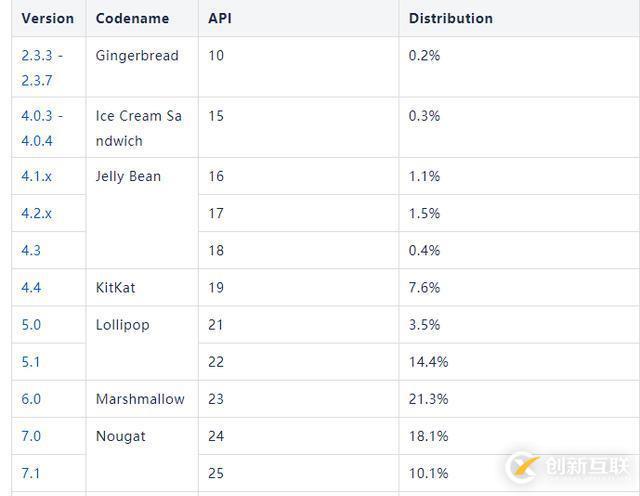Click the 4.1.x version link
Screen dimensions: 640x496
36,176
